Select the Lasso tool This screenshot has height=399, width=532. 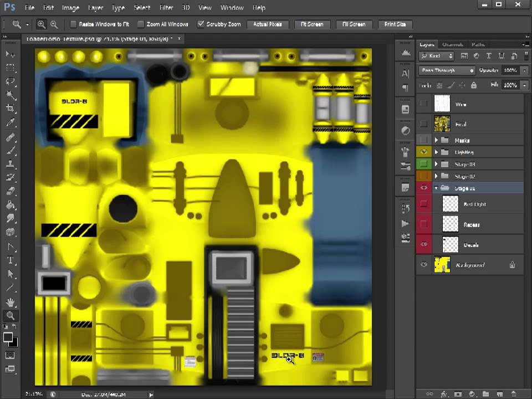pyautogui.click(x=10, y=81)
